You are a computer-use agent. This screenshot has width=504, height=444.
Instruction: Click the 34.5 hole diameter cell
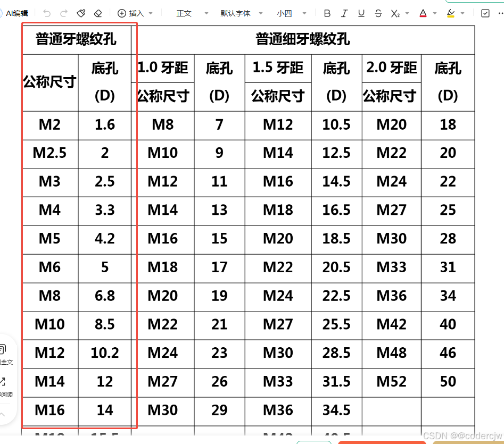coord(336,411)
